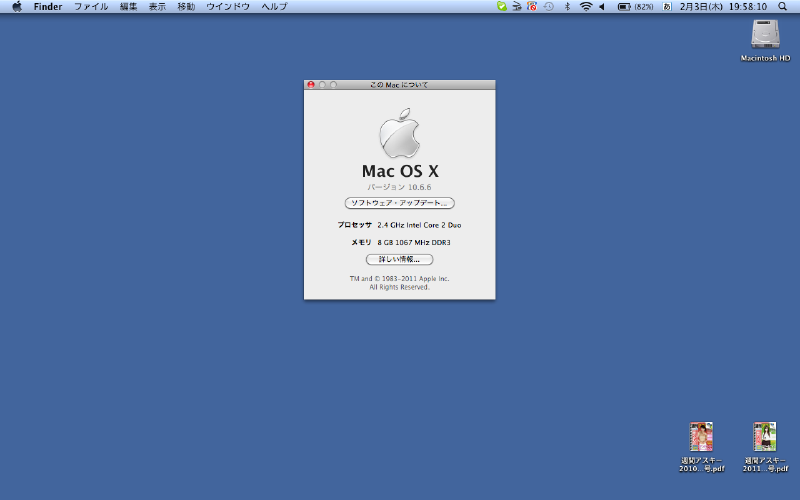The image size is (800, 500).
Task: Open the ヘルプ menu
Action: (274, 7)
